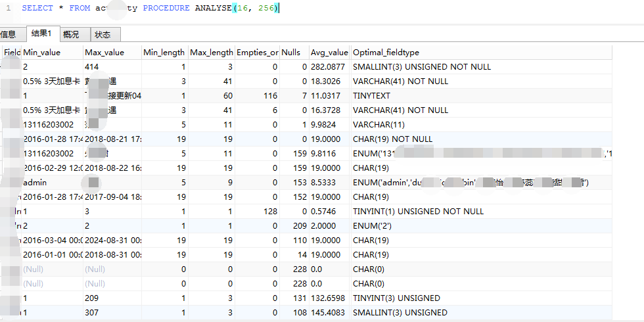The height and width of the screenshot is (322, 644).
Task: Select the average value 16.3728
Action: (329, 110)
